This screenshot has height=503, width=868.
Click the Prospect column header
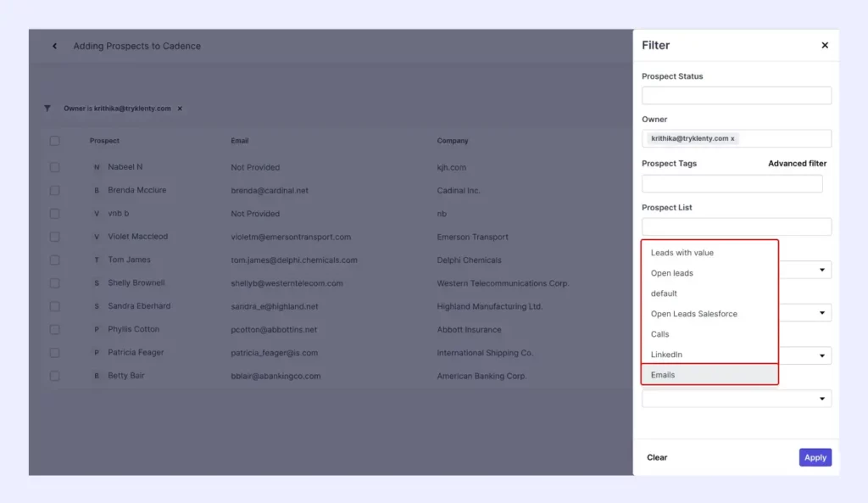pos(104,141)
